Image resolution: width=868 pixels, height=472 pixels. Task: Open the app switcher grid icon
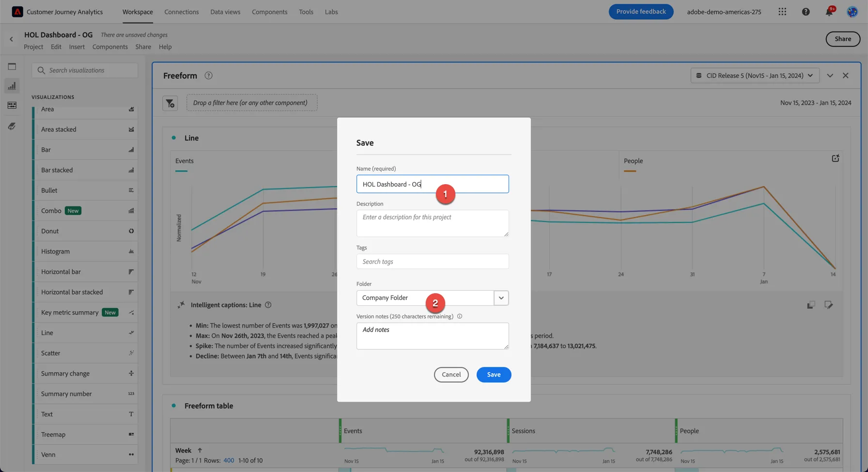point(782,12)
